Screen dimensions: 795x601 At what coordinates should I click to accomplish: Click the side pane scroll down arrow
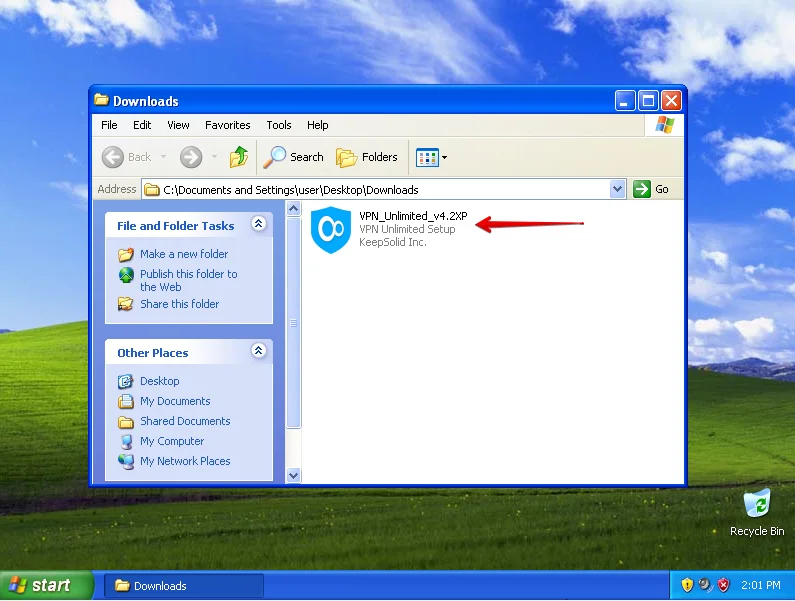(x=294, y=475)
